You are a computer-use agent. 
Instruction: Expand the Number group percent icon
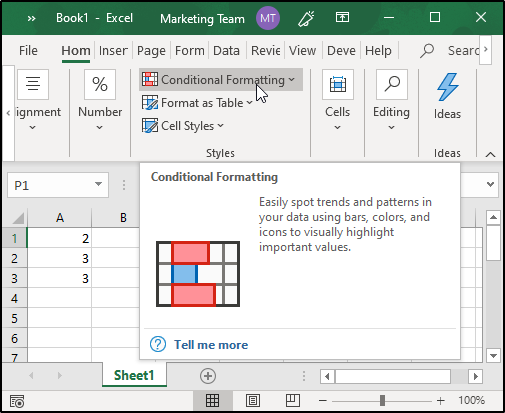pyautogui.click(x=100, y=84)
